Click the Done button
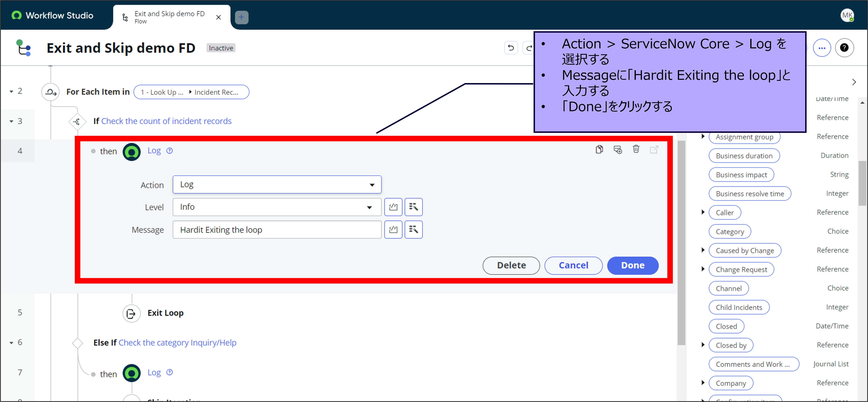Viewport: 868px width, 402px height. pyautogui.click(x=633, y=265)
